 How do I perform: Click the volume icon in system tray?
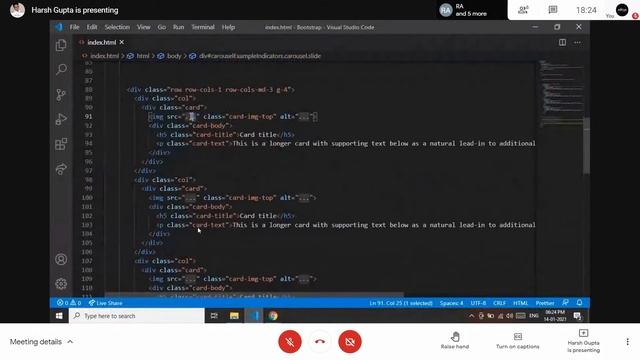point(510,316)
